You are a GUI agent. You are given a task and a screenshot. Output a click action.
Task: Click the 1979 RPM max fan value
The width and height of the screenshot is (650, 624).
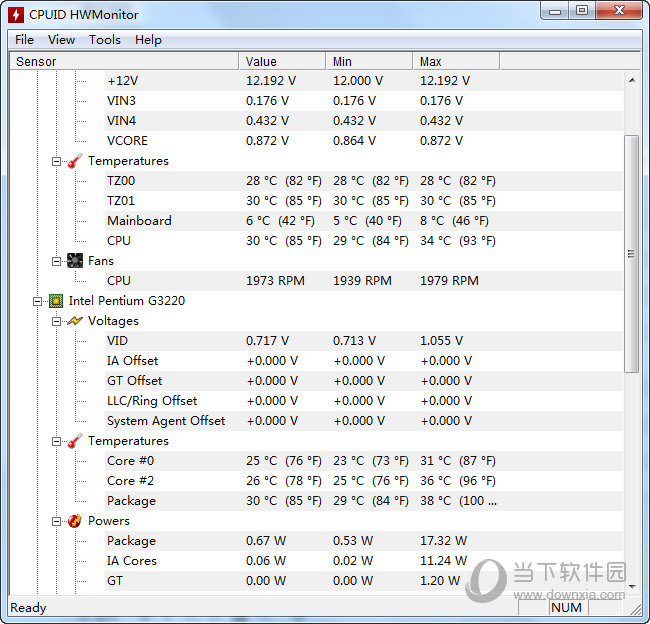(x=449, y=281)
